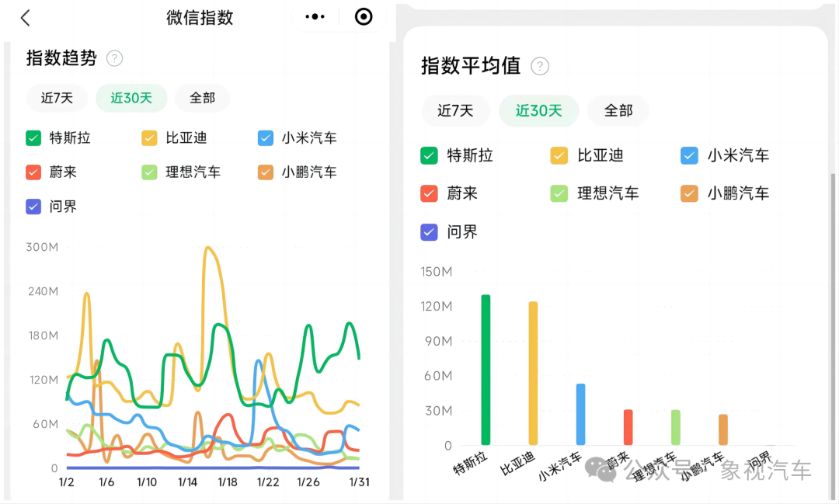The height and width of the screenshot is (504, 839).
Task: Tap the back arrow to leave 微信指数
Action: coord(23,16)
